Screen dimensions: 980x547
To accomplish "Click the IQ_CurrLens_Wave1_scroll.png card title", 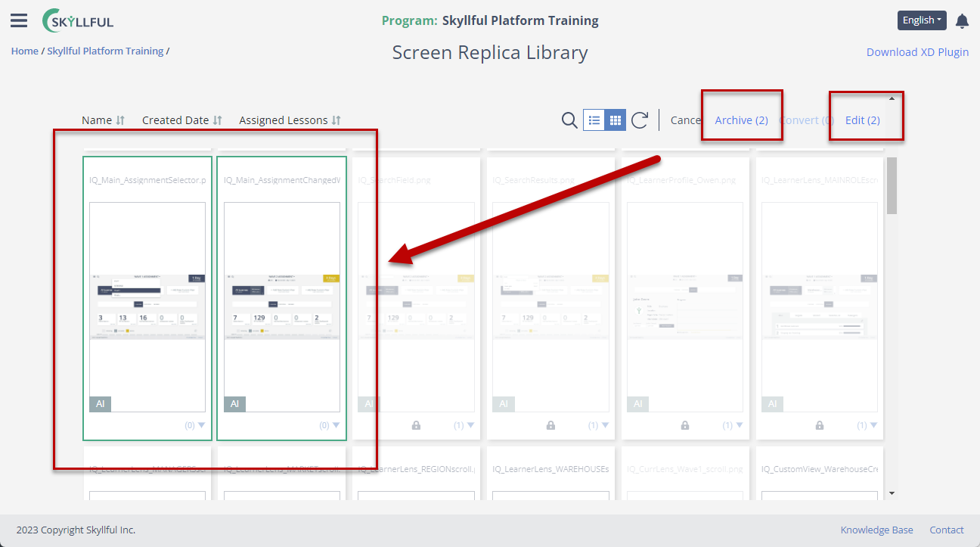I will (x=686, y=469).
